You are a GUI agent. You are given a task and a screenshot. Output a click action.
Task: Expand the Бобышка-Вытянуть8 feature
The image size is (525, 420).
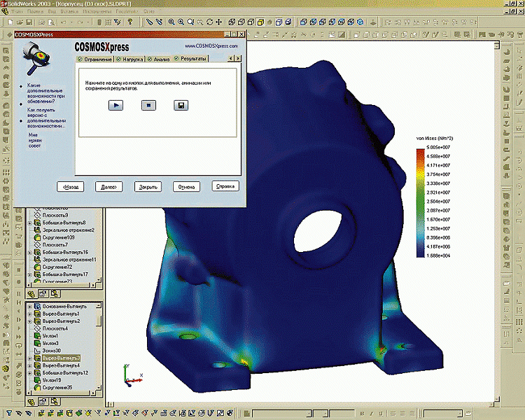pos(30,223)
